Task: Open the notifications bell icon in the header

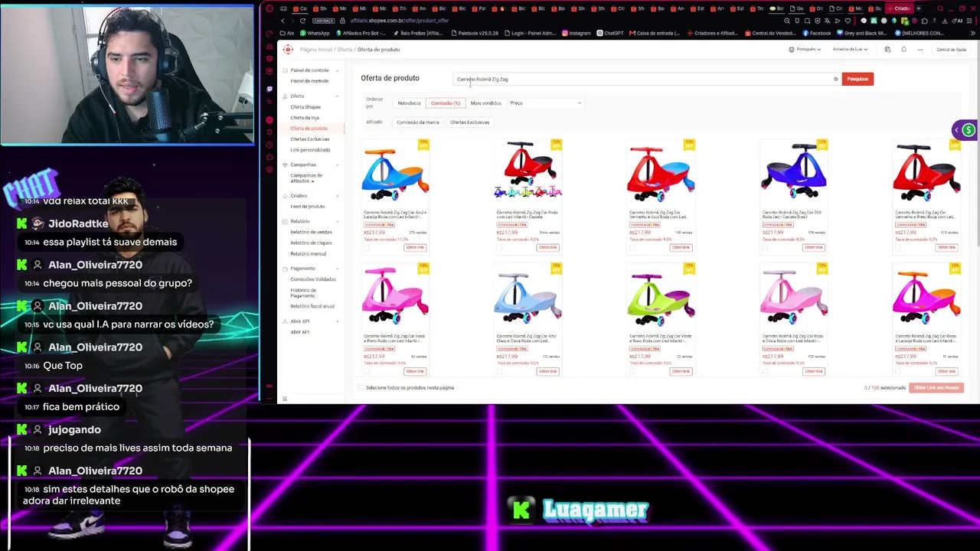Action: click(903, 49)
